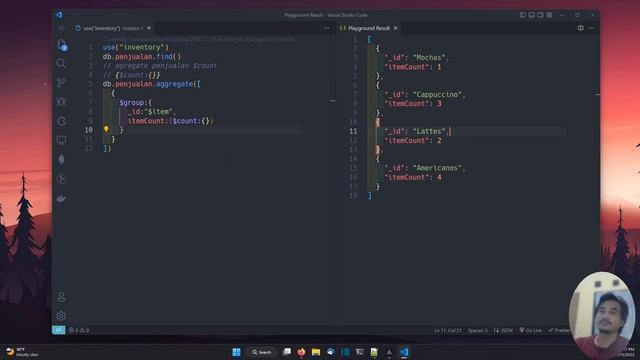Click db.penjualan.aggregate([ line in editor

pos(151,84)
